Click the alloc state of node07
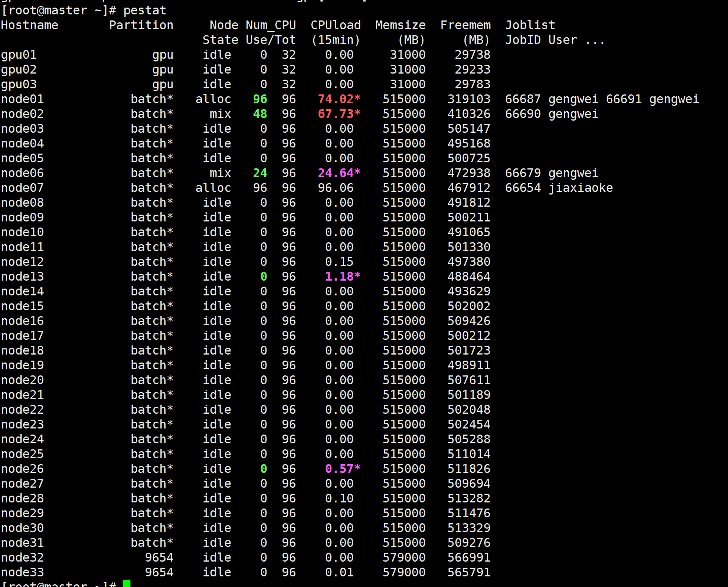This screenshot has height=587, width=728. (213, 188)
